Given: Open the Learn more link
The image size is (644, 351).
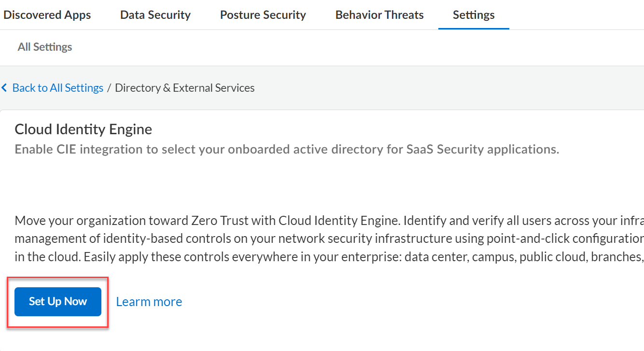Looking at the screenshot, I should coord(149,302).
